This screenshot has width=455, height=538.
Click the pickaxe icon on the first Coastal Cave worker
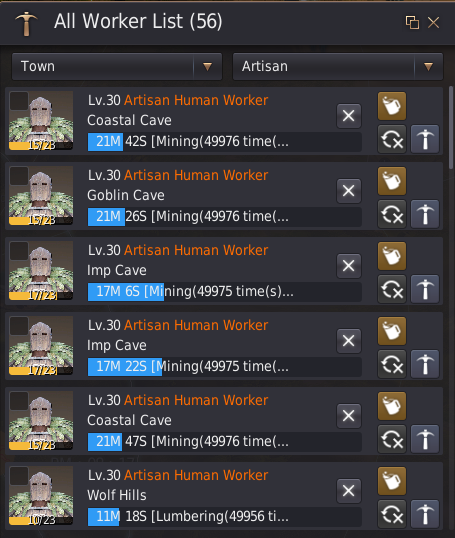pyautogui.click(x=425, y=139)
